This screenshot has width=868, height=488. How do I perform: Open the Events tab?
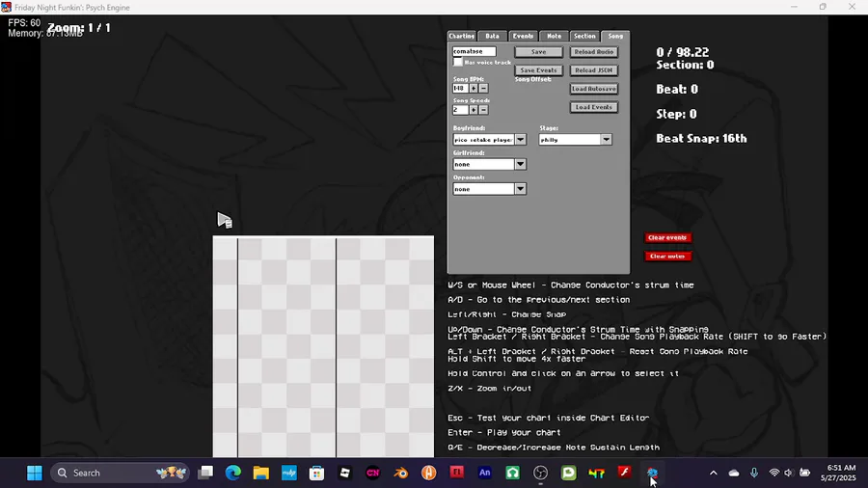click(523, 36)
